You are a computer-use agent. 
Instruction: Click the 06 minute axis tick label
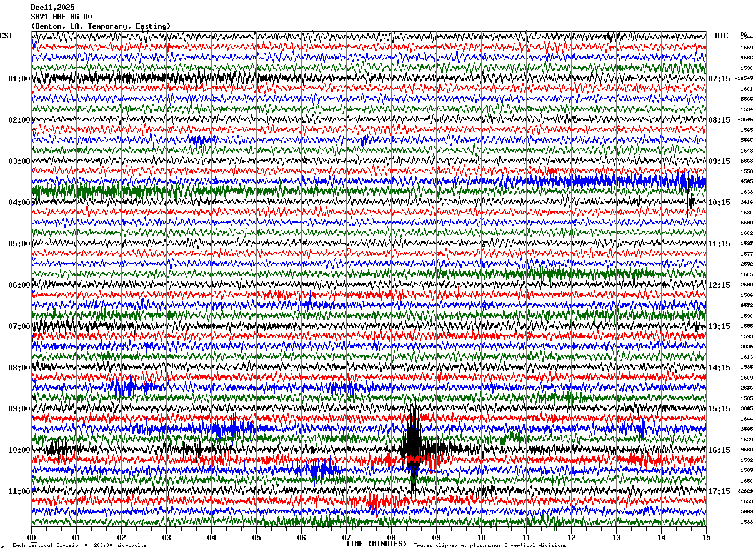click(301, 537)
